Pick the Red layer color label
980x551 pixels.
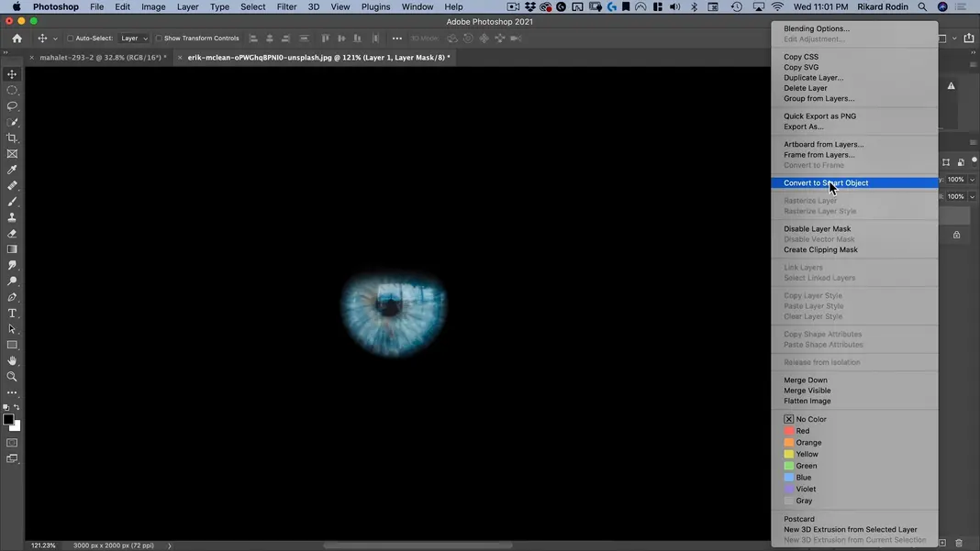pyautogui.click(x=796, y=431)
